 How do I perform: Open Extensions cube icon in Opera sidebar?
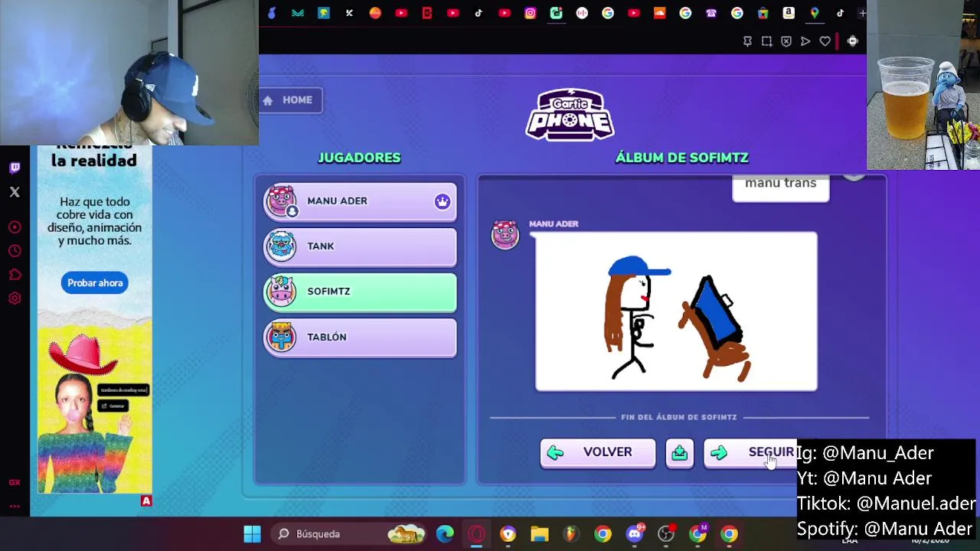15,275
